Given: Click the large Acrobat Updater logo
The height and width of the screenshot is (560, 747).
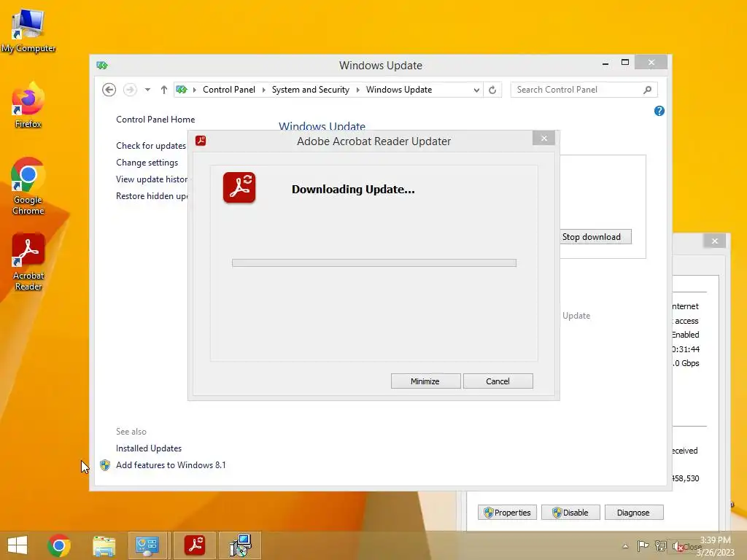Looking at the screenshot, I should click(239, 187).
